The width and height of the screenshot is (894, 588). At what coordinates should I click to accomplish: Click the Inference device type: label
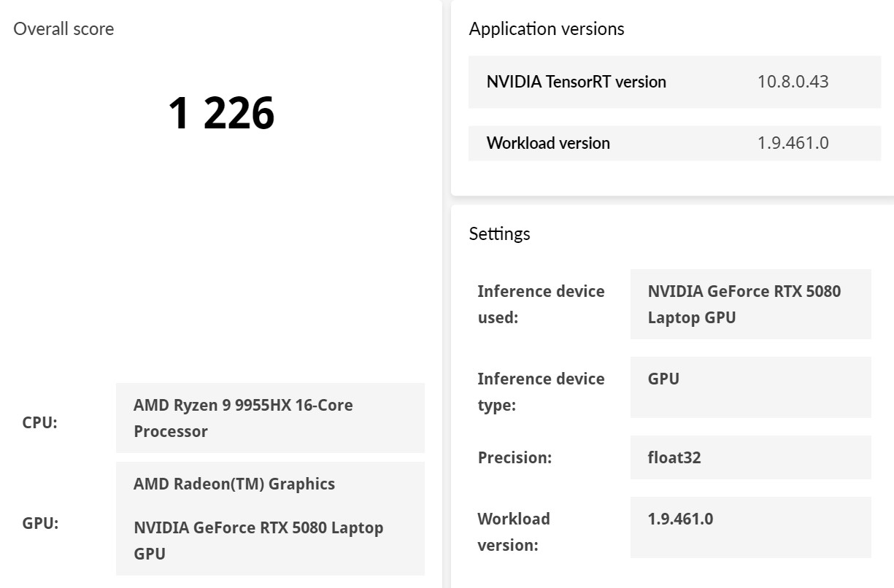point(541,392)
